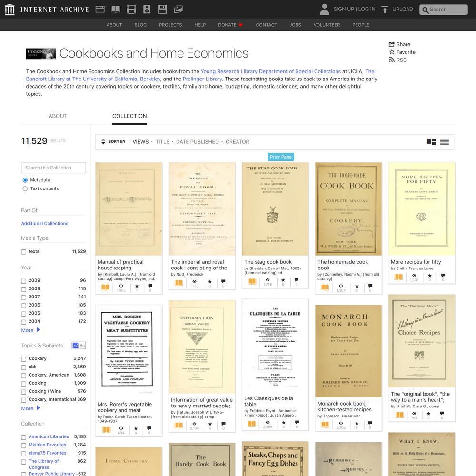Viewport: 476px width, 476px height.
Task: Open the Texts book icon in header
Action: [x=116, y=10]
